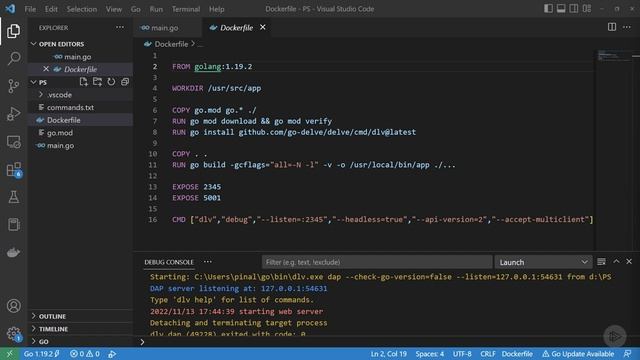Open the Terminal menu

pyautogui.click(x=186, y=9)
